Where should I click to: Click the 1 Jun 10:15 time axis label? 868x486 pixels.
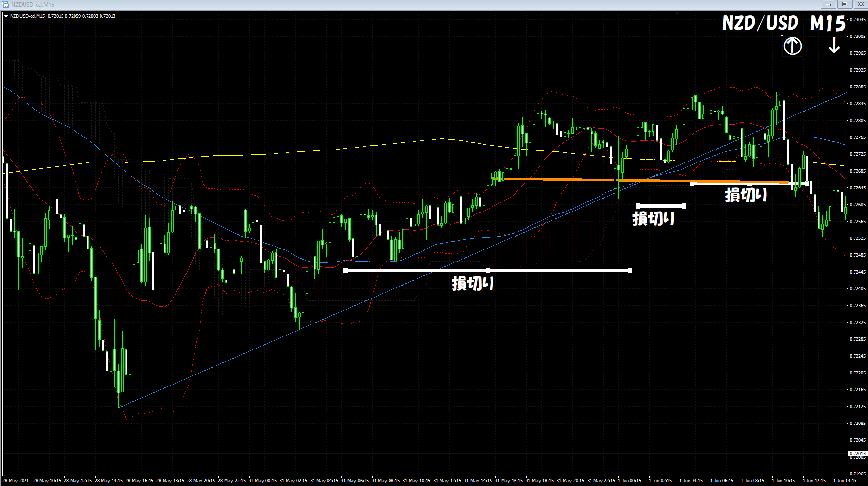click(783, 481)
